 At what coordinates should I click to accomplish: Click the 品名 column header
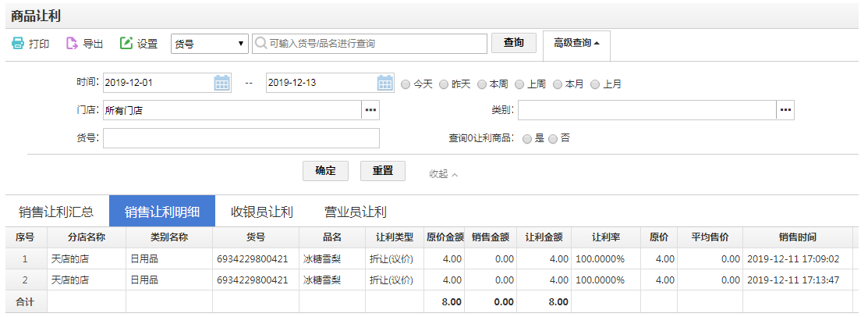coord(332,237)
